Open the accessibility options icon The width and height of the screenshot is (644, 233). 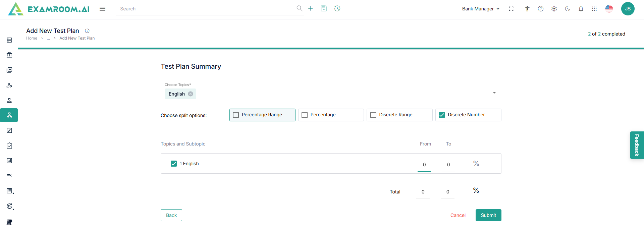pos(527,9)
